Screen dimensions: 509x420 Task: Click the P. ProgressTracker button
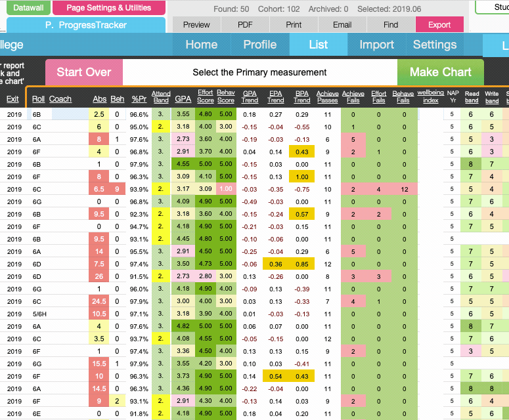point(86,25)
